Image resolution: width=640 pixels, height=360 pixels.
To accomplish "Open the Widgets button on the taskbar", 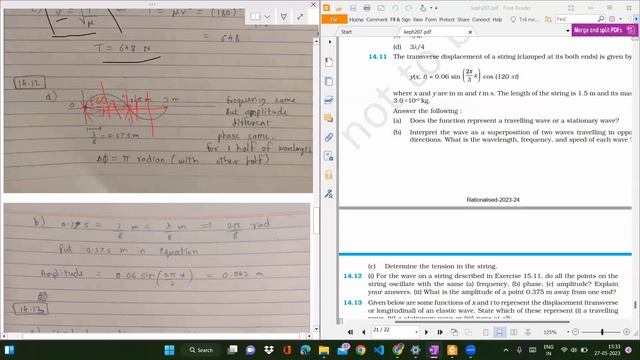I will 9,350.
